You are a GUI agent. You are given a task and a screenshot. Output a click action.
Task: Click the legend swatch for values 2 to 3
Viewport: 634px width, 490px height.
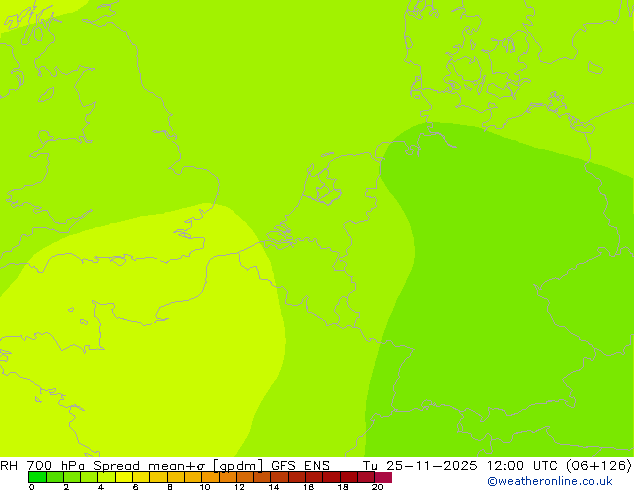pos(72,477)
